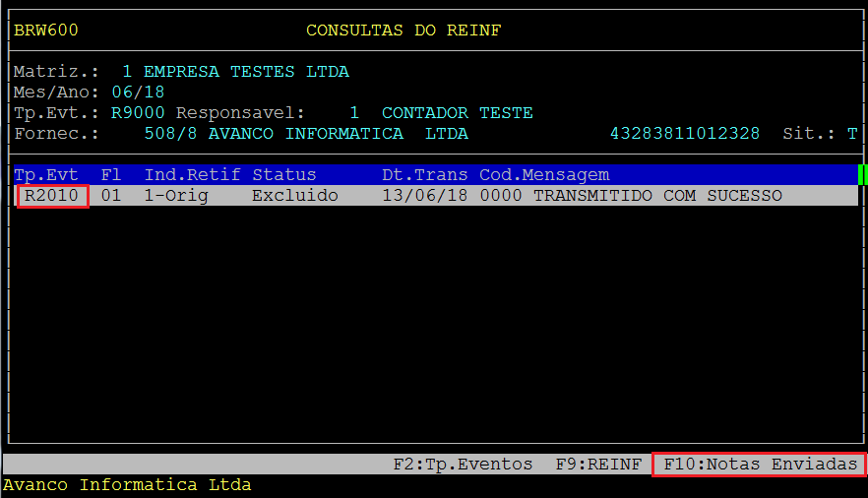Click the Ind.Retif column header

click(192, 175)
